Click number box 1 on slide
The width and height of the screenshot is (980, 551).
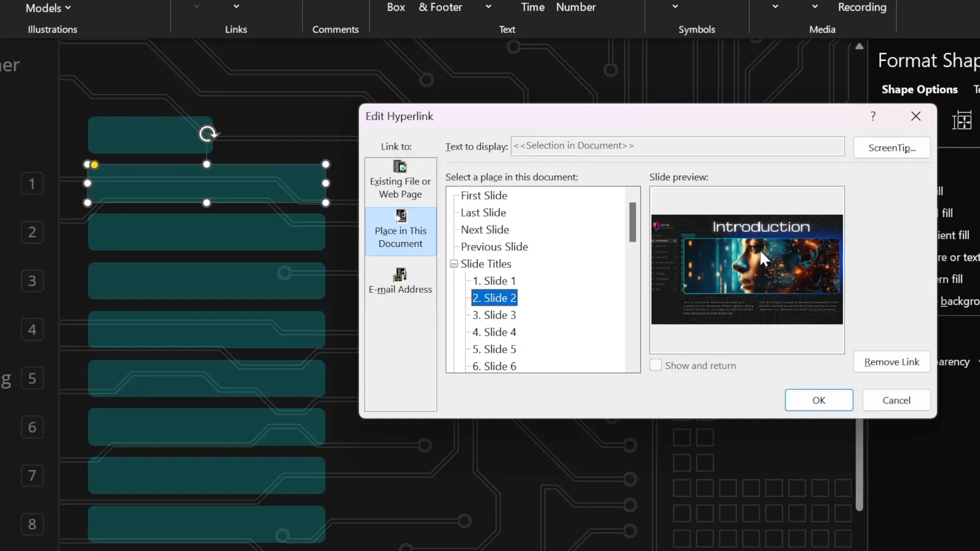32,184
